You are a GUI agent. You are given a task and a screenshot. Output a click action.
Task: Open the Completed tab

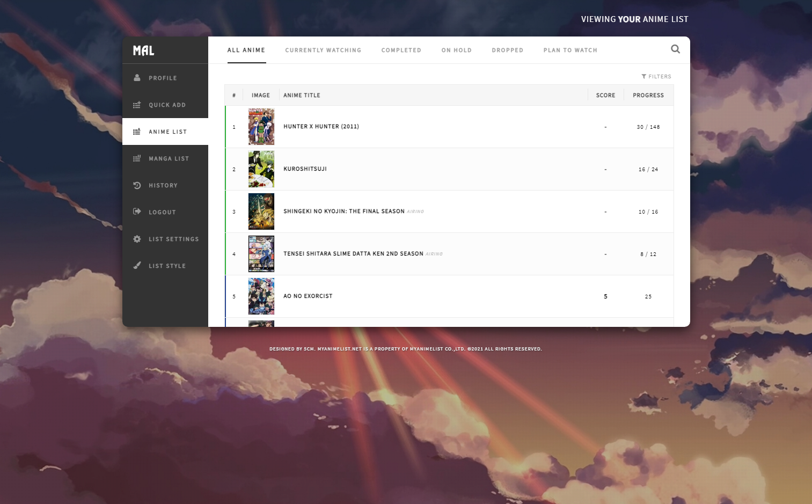pyautogui.click(x=401, y=50)
